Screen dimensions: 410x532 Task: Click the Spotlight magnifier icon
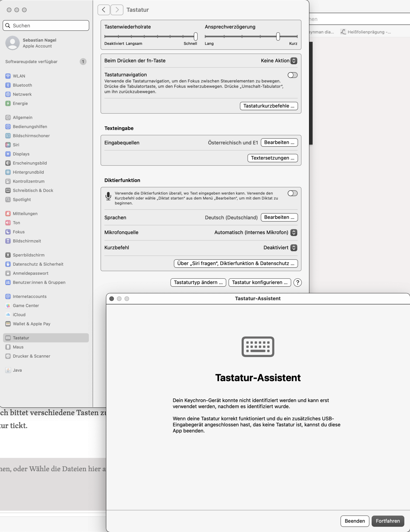(8, 199)
